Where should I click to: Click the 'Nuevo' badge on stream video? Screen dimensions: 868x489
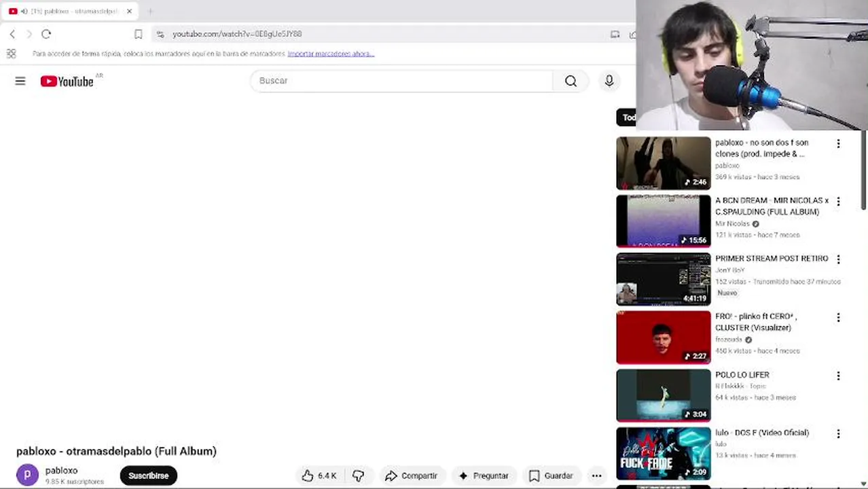[x=727, y=293]
